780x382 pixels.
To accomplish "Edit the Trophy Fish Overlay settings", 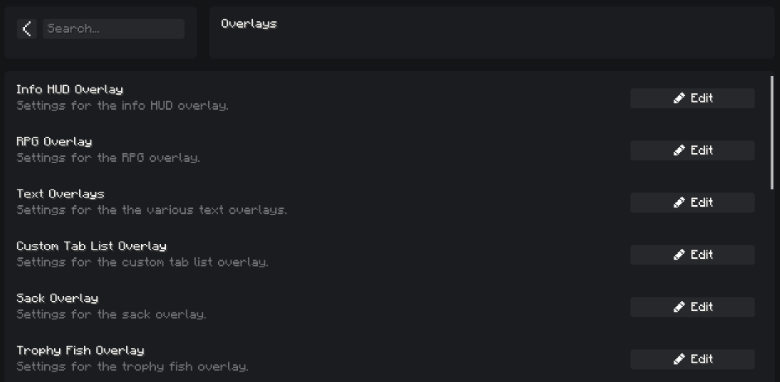I will [x=692, y=359].
